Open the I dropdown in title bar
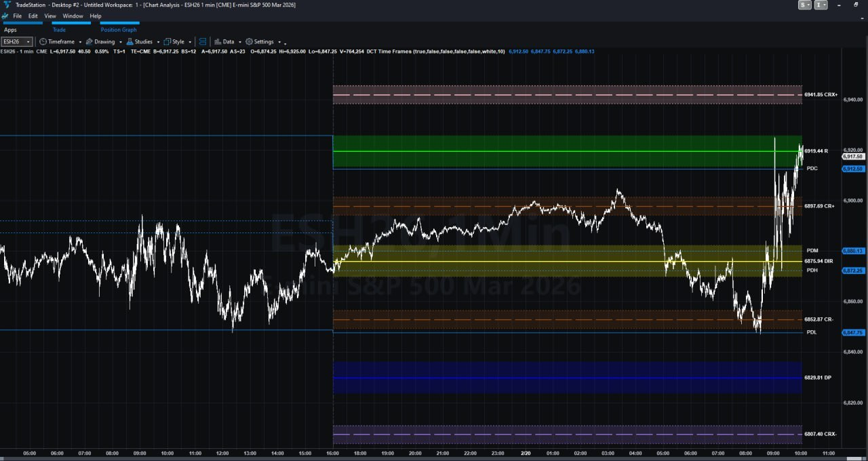 pyautogui.click(x=821, y=5)
